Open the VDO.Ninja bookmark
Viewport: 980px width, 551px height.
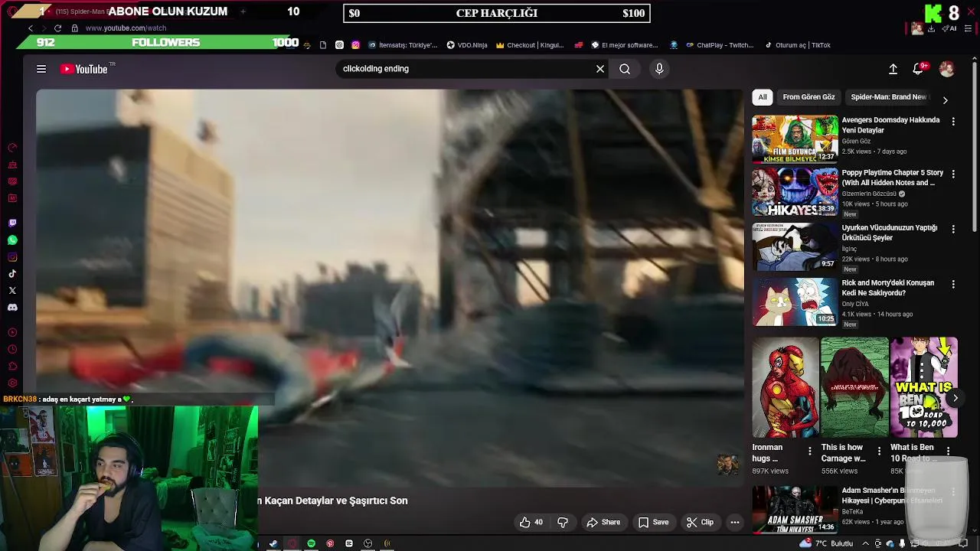tap(467, 45)
